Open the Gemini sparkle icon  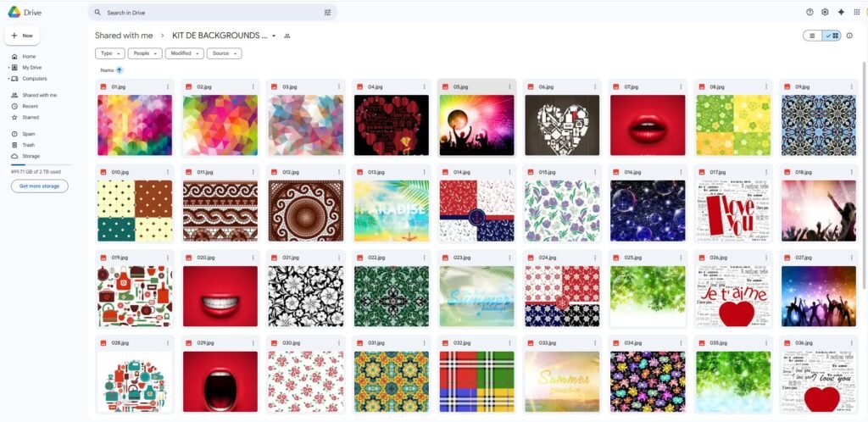click(x=841, y=12)
